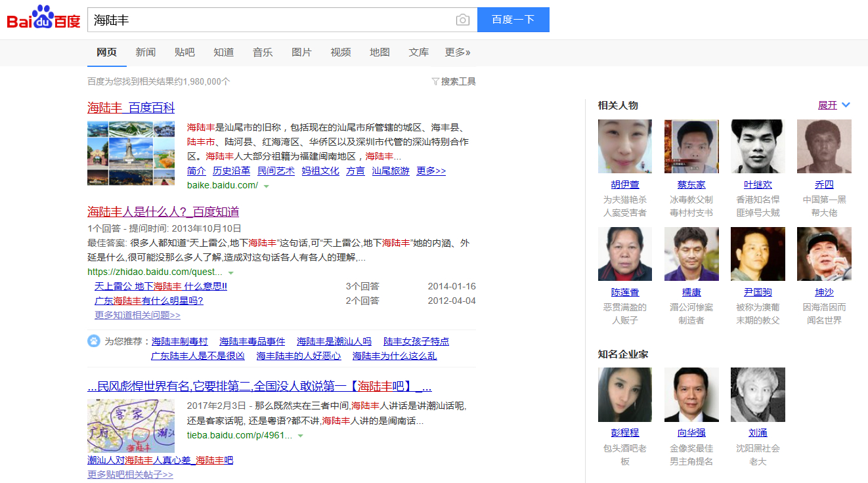
Task: Switch to the 贴吧 tab
Action: 184,52
